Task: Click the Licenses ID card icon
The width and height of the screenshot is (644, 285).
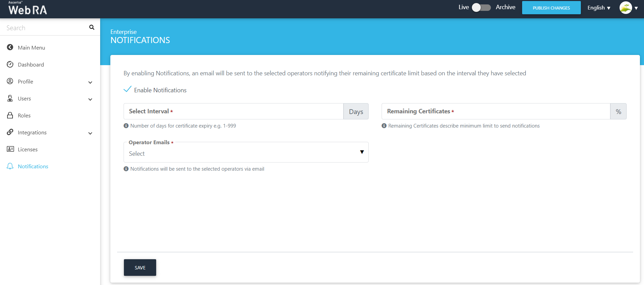Action: point(10,149)
